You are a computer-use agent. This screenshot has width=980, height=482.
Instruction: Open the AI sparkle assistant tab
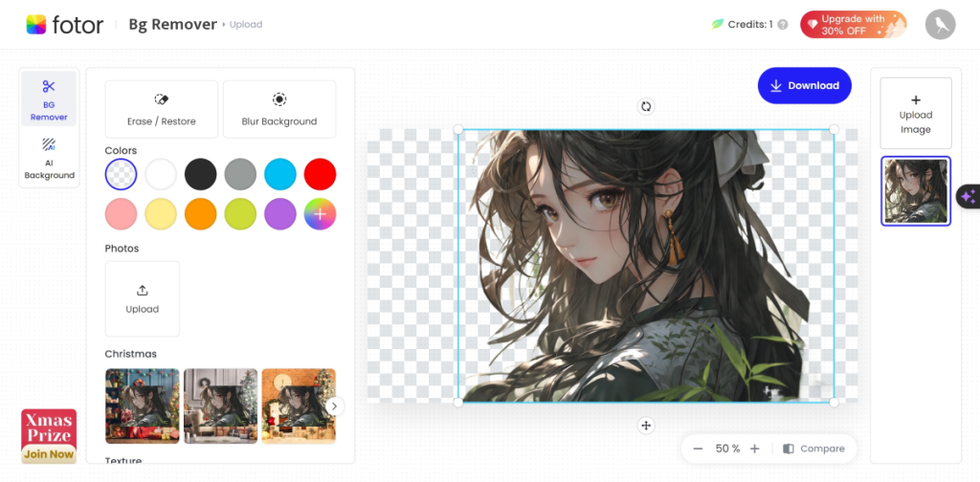[969, 197]
